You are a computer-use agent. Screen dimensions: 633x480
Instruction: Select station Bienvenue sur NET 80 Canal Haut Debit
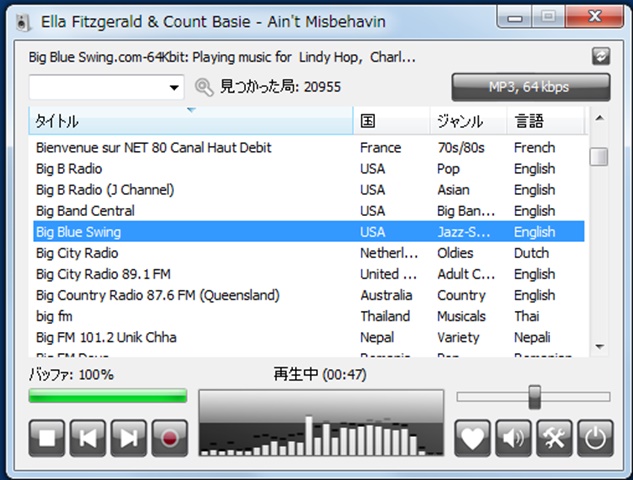click(x=309, y=148)
